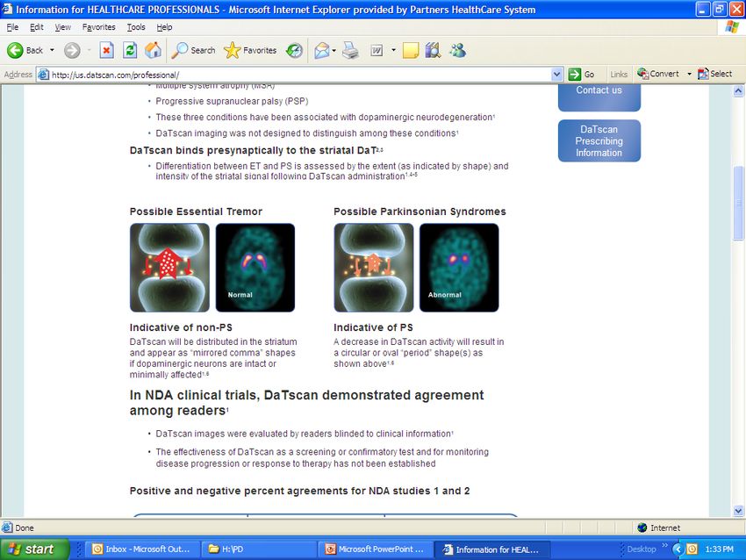This screenshot has height=560, width=746.
Task: Open the Convert dropdown arrow
Action: [689, 74]
